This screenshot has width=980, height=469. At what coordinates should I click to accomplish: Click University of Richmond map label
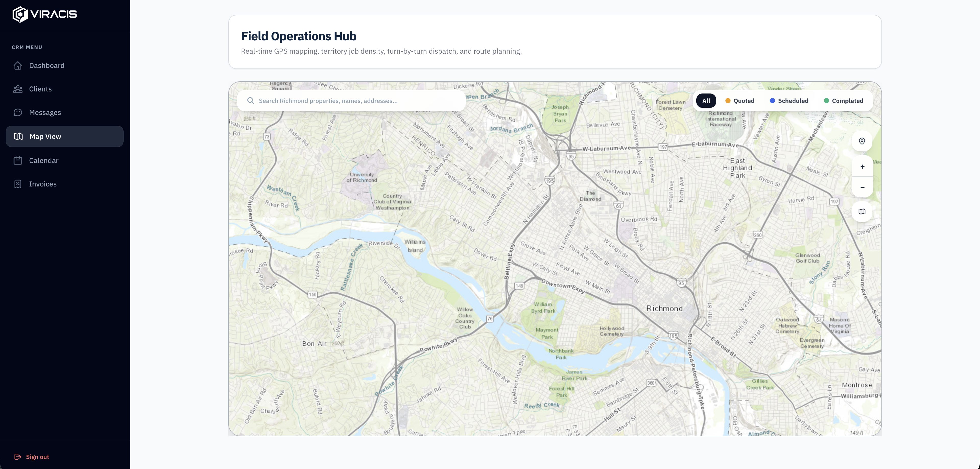pos(361,177)
